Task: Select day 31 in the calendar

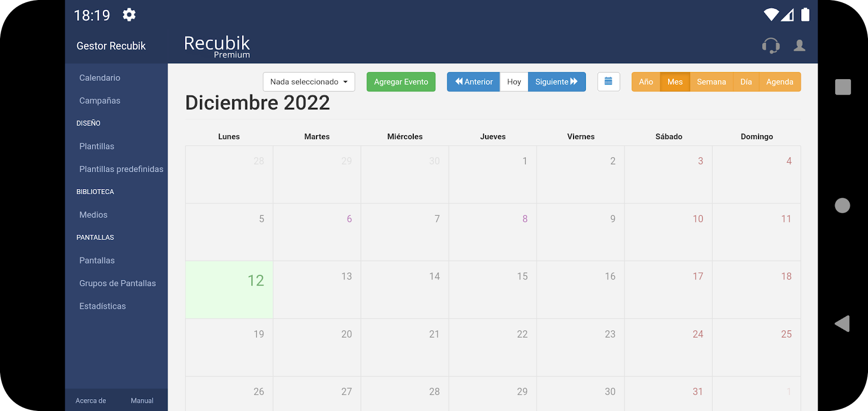Action: point(669,394)
